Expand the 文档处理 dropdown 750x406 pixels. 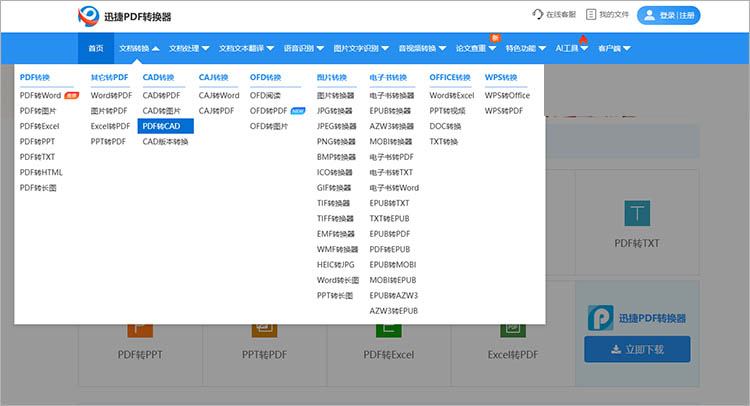[189, 48]
